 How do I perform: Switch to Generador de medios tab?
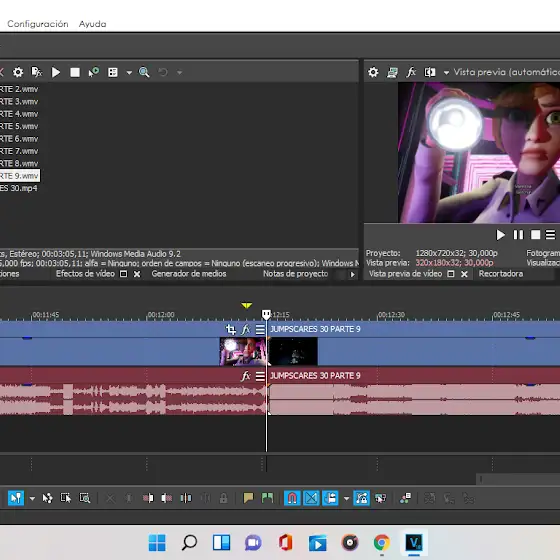[189, 274]
